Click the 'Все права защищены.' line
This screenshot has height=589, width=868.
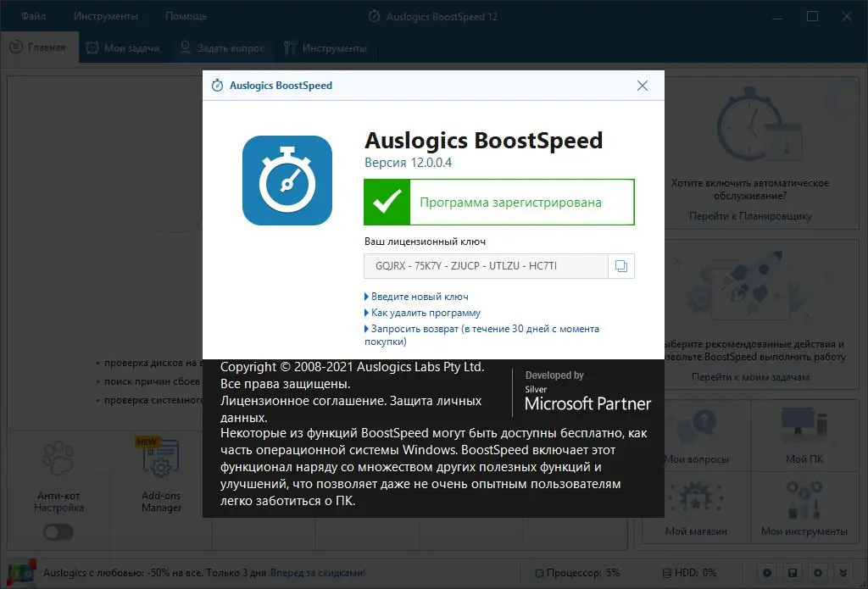[285, 384]
